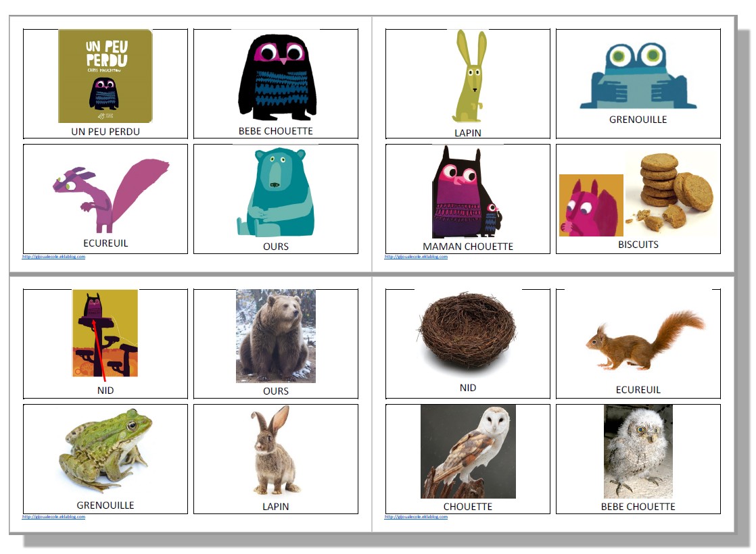The image size is (756, 554).
Task: Select the "GRENOUILLE" caption under the blue illustrated frog
Action: (638, 120)
